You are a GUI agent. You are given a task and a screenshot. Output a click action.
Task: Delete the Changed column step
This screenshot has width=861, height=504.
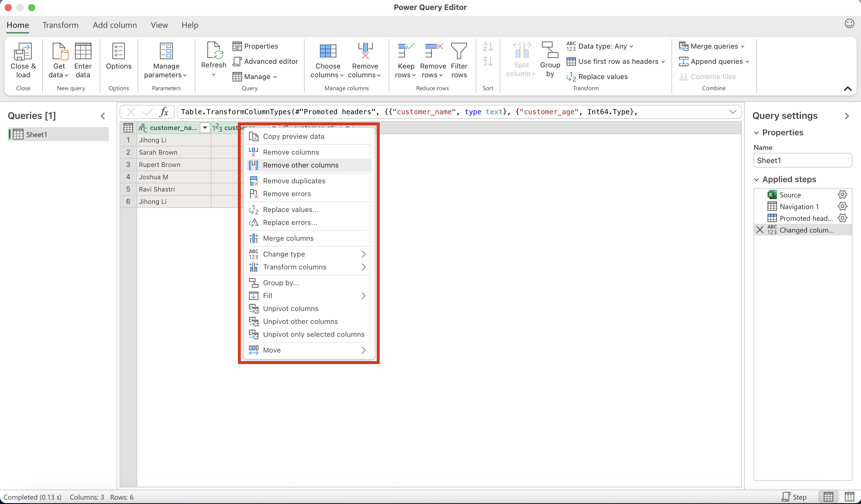[x=760, y=230]
